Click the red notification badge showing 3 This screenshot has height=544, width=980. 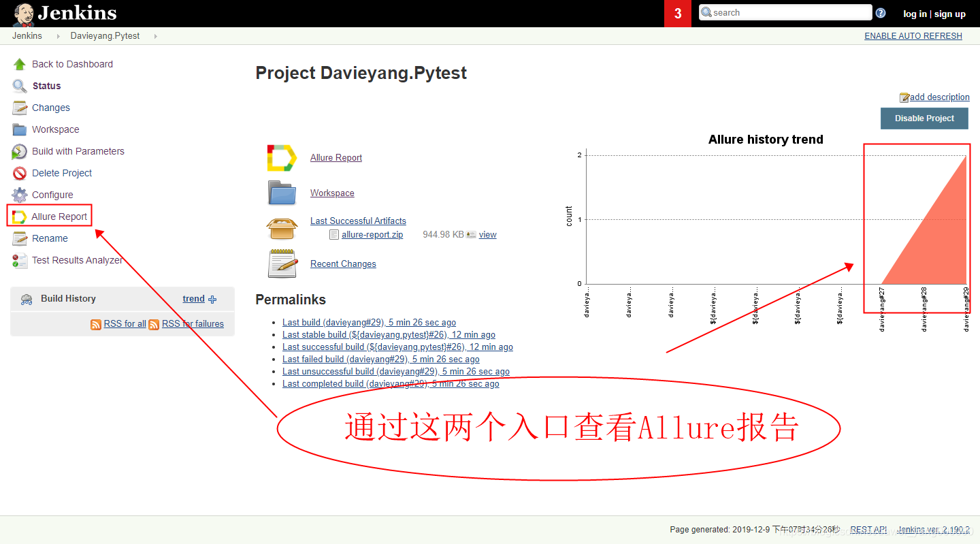(678, 14)
